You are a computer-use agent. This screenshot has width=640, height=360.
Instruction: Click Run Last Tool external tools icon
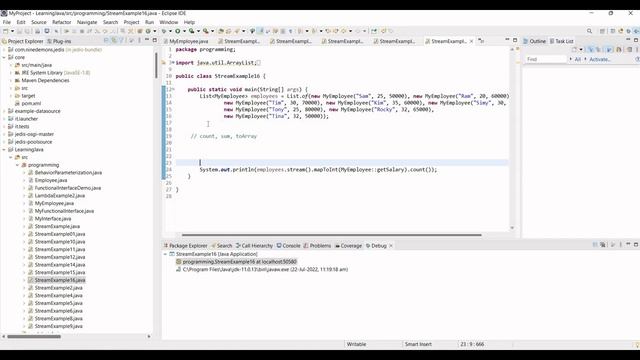tap(205, 31)
